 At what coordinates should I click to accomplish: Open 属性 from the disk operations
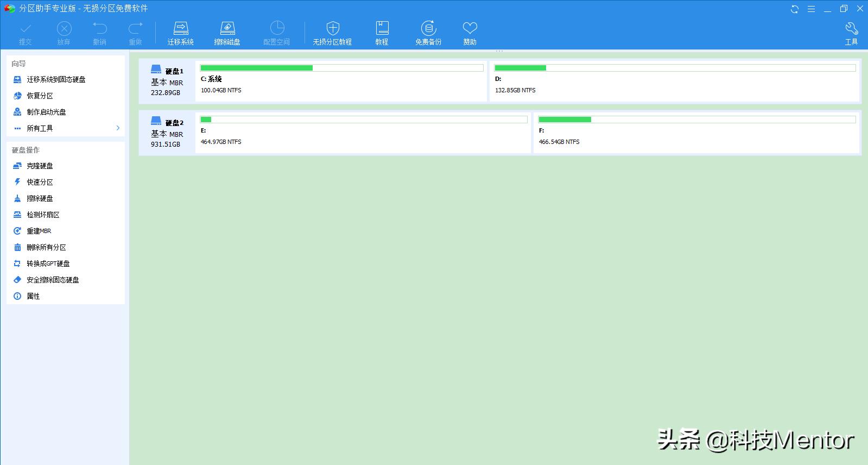(x=33, y=296)
